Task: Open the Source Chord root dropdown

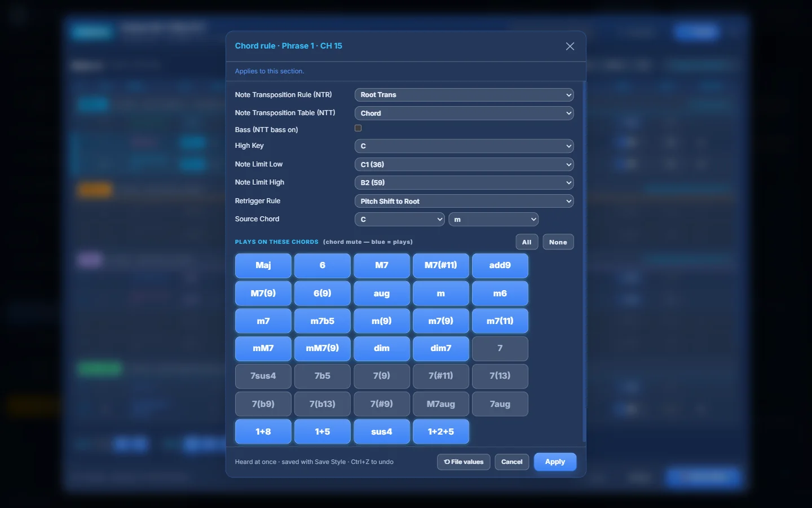Action: (x=400, y=219)
